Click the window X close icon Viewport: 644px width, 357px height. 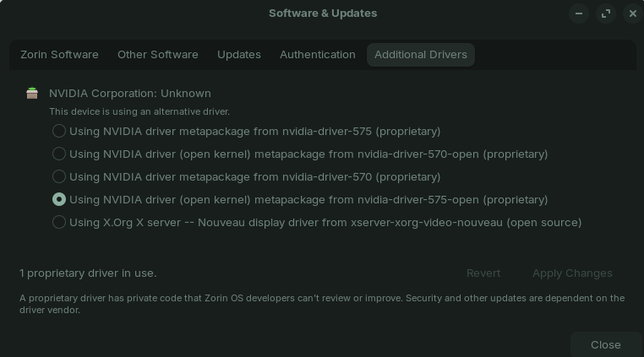point(633,14)
